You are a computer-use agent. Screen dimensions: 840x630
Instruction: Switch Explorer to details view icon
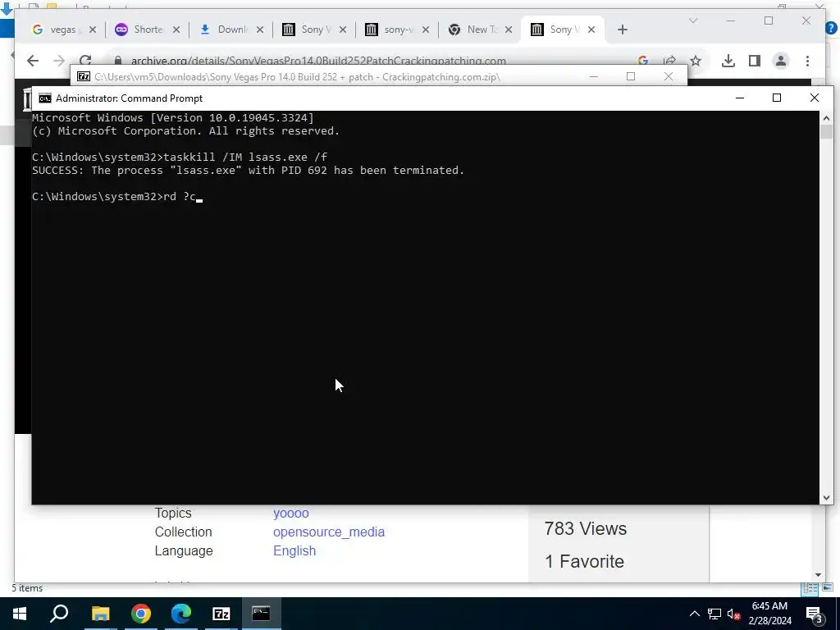(810, 588)
